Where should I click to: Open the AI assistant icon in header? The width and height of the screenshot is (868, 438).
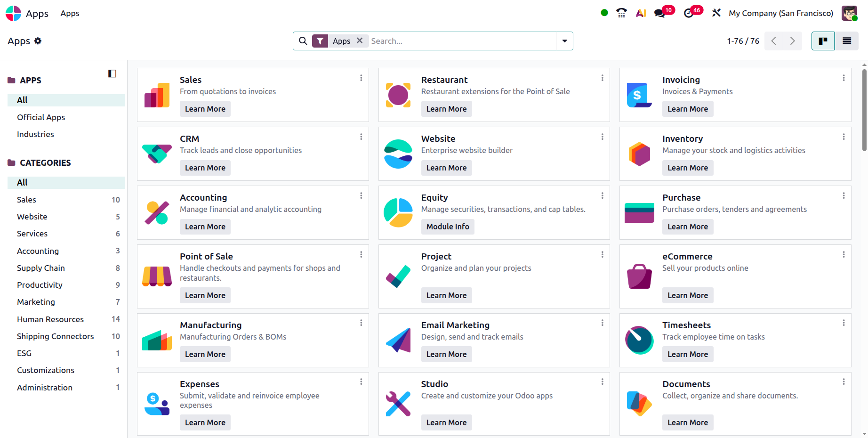(x=641, y=13)
